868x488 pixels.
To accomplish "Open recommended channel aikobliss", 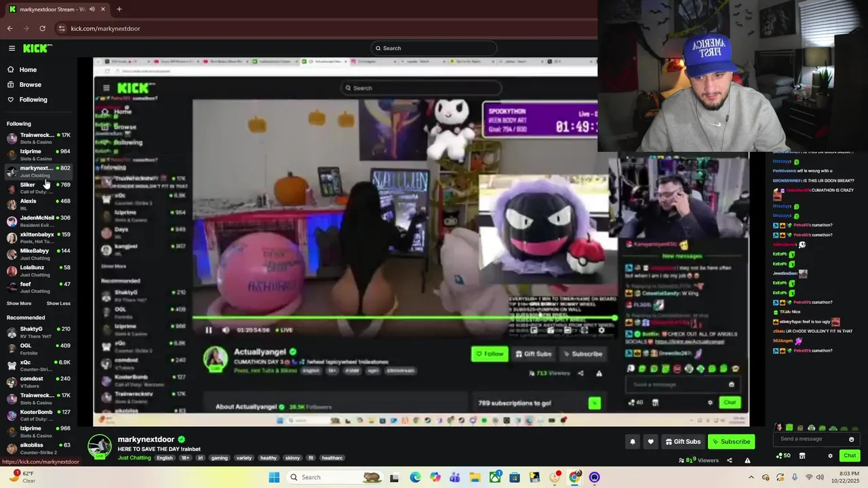I will 38,448.
